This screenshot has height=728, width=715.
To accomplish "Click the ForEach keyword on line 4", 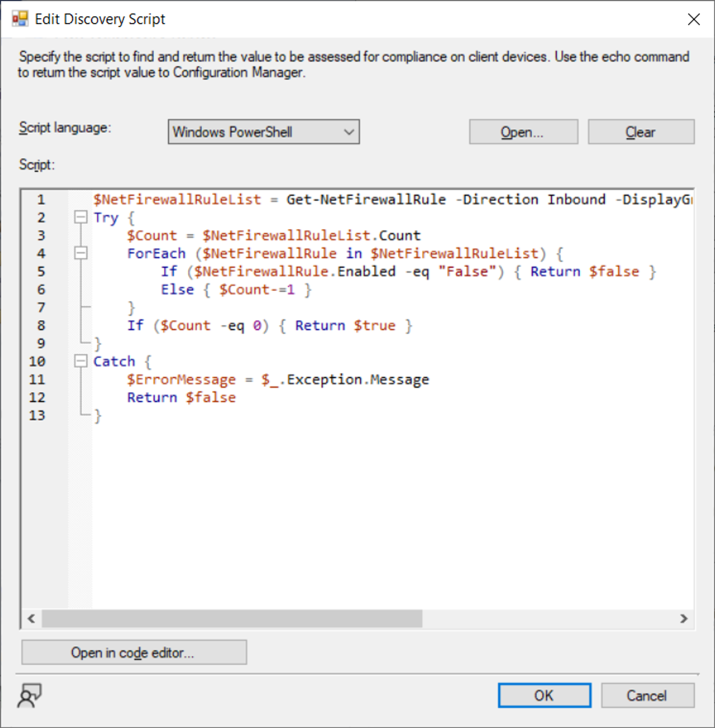I will (x=157, y=253).
